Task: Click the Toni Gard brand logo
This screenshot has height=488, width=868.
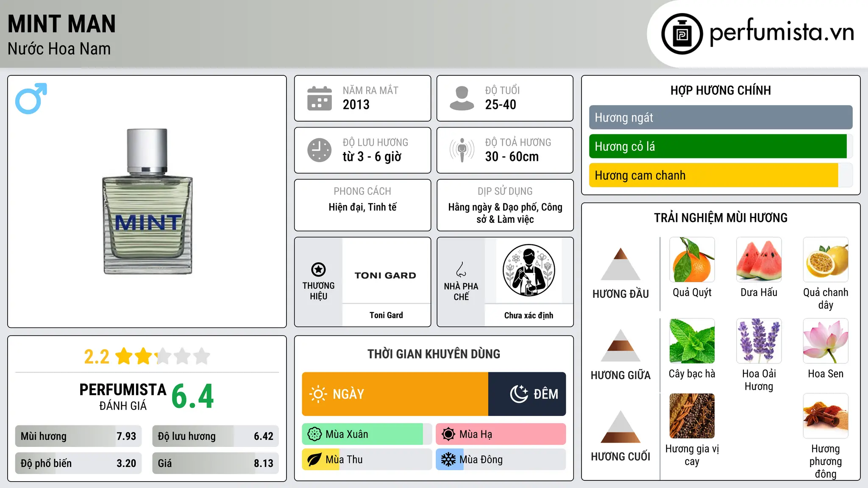Action: (386, 275)
